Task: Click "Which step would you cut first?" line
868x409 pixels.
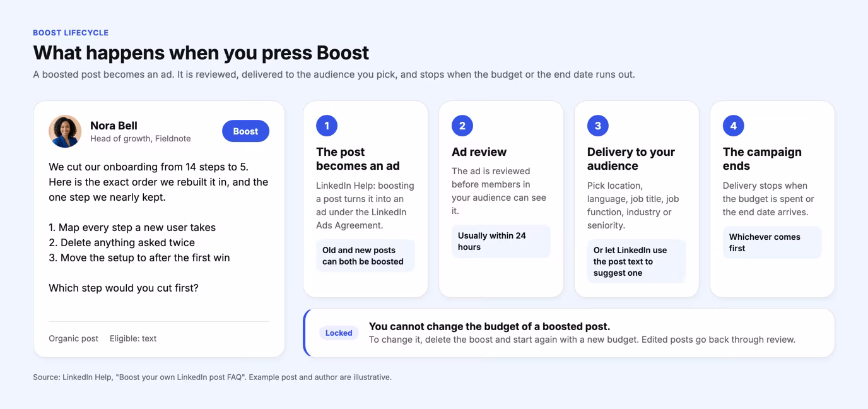Action: point(124,288)
